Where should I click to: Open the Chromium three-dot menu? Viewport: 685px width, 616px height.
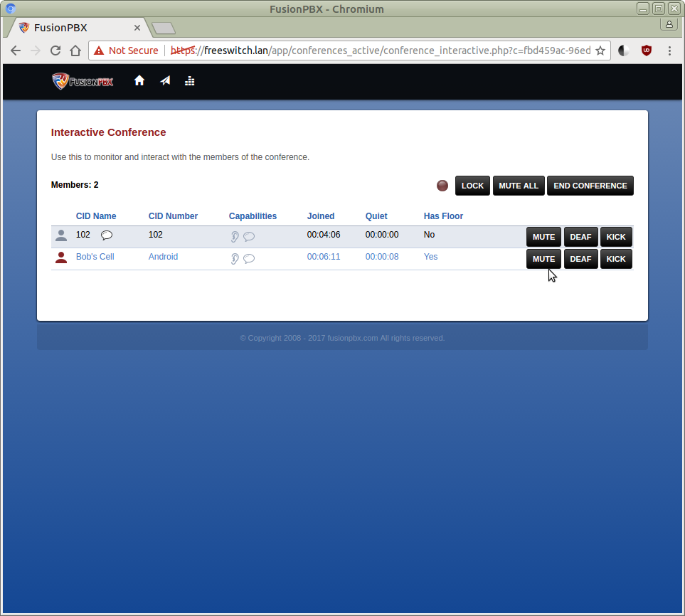point(669,51)
